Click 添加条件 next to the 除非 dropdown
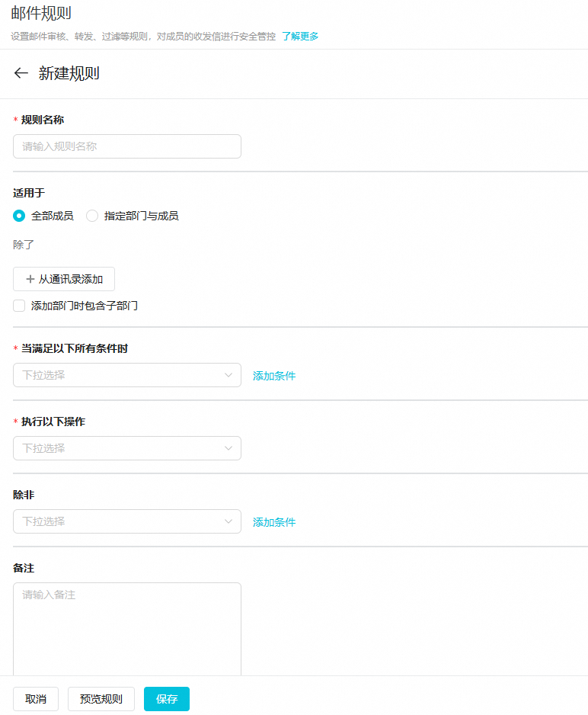 (x=274, y=522)
